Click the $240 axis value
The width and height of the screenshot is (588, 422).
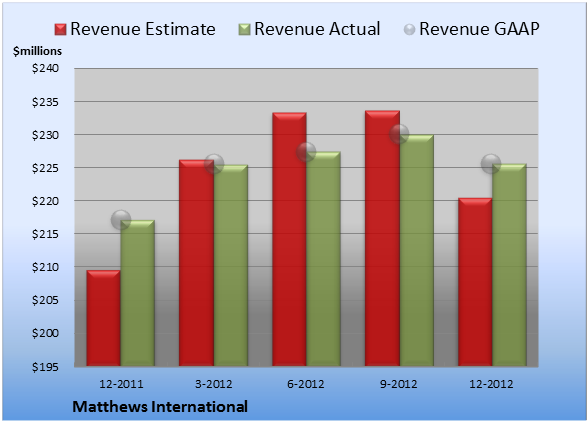click(x=45, y=68)
